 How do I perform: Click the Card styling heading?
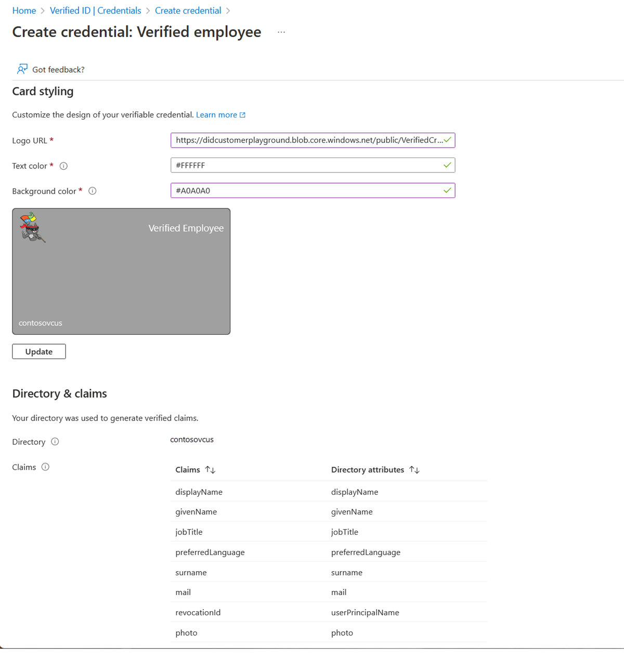[43, 91]
